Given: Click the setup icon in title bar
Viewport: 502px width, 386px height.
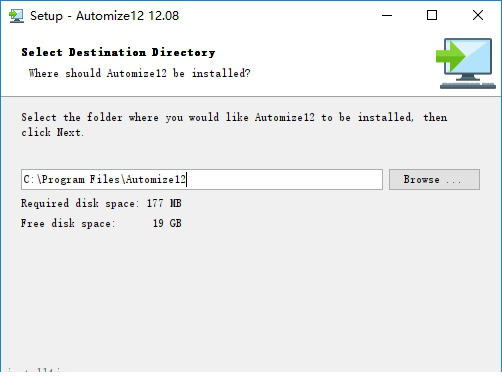Looking at the screenshot, I should pyautogui.click(x=16, y=16).
